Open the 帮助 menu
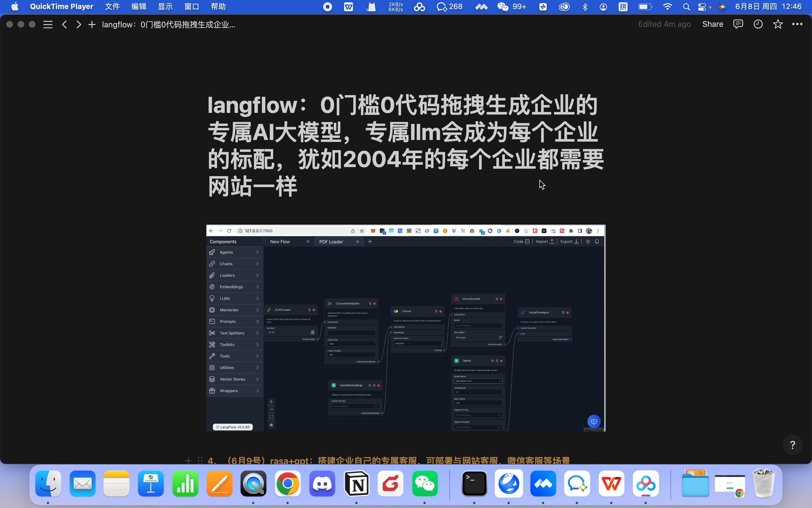Viewport: 812px width, 508px height. (218, 6)
